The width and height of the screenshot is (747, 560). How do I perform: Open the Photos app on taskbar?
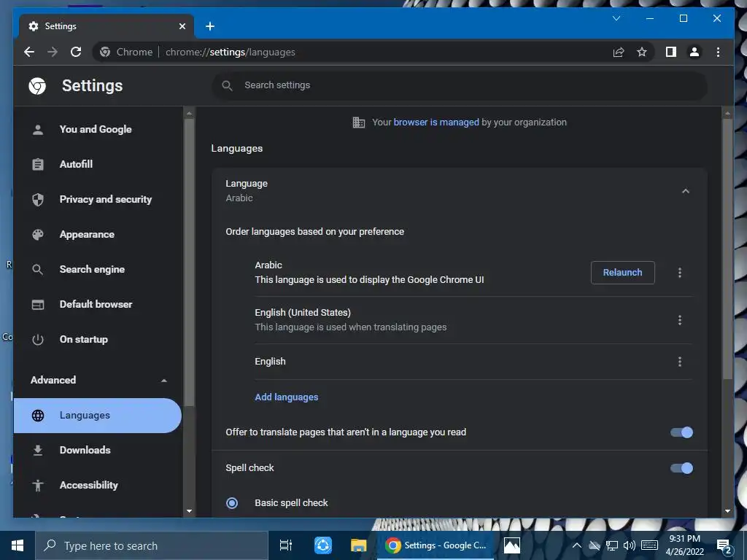[512, 545]
